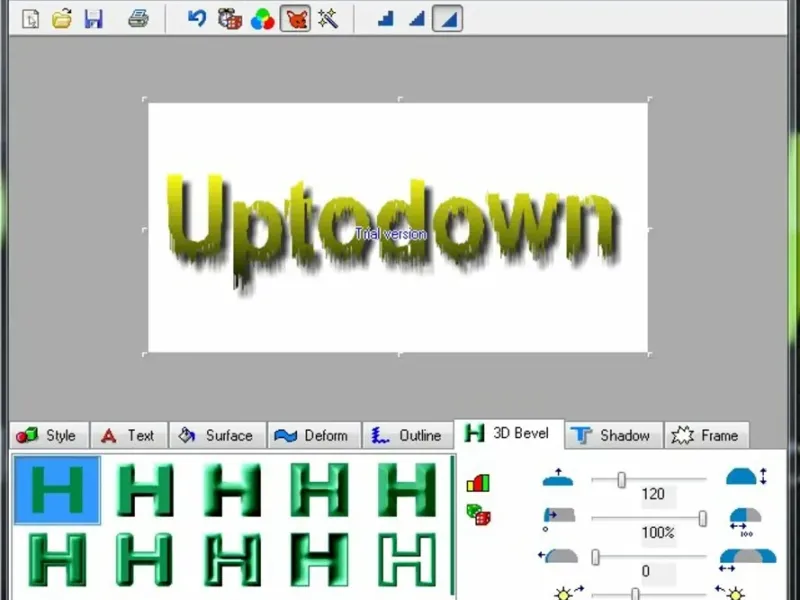Choose third bevel preset in top row
The image size is (800, 600).
[232, 490]
